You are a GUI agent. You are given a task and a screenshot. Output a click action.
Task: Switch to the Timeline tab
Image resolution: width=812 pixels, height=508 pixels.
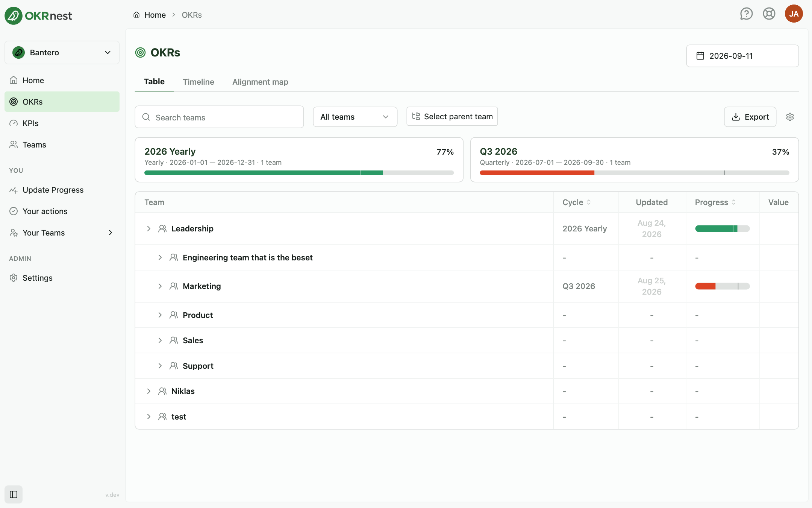pyautogui.click(x=198, y=82)
